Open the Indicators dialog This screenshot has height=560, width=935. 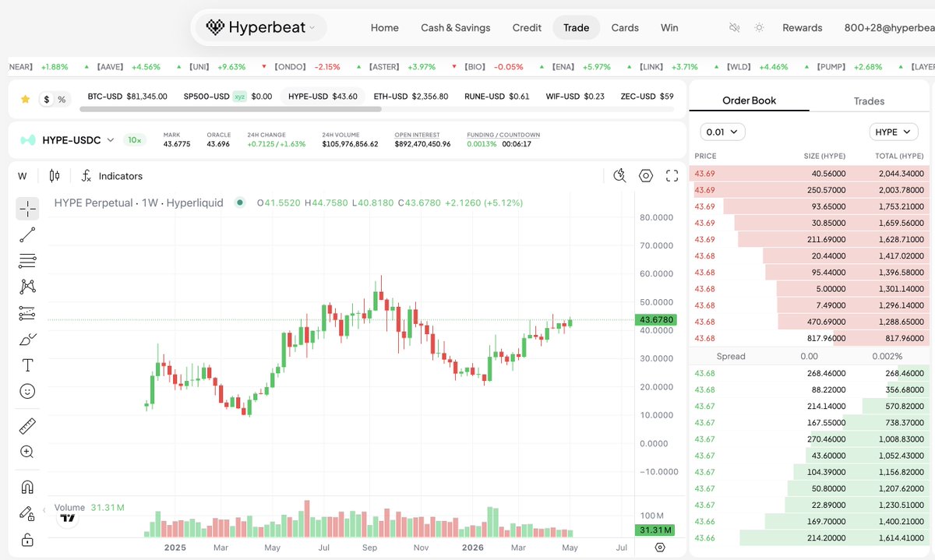[112, 176]
